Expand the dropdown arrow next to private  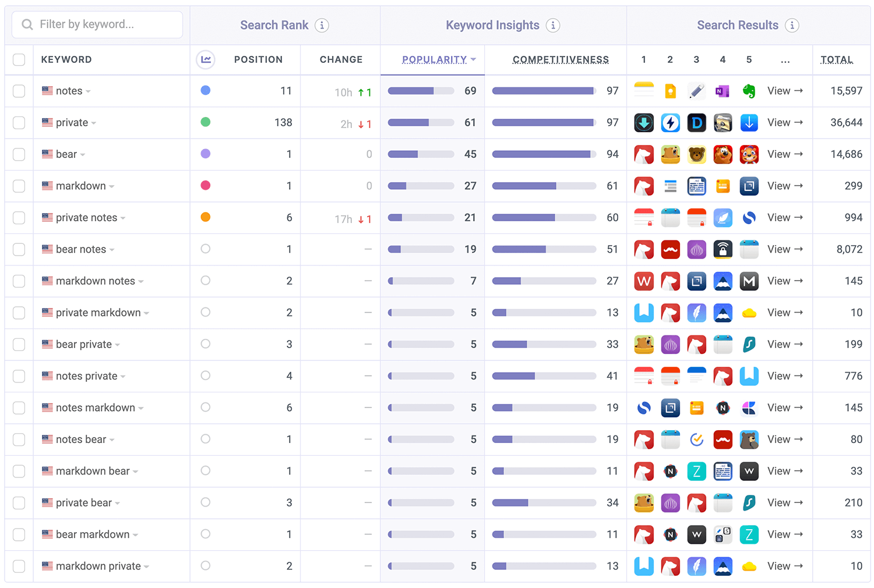coord(94,123)
